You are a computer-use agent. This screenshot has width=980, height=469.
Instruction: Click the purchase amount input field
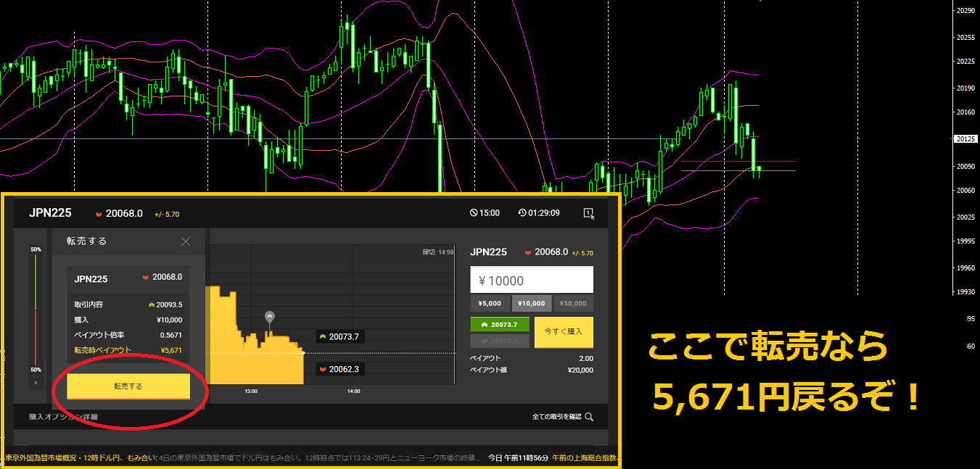click(x=531, y=280)
